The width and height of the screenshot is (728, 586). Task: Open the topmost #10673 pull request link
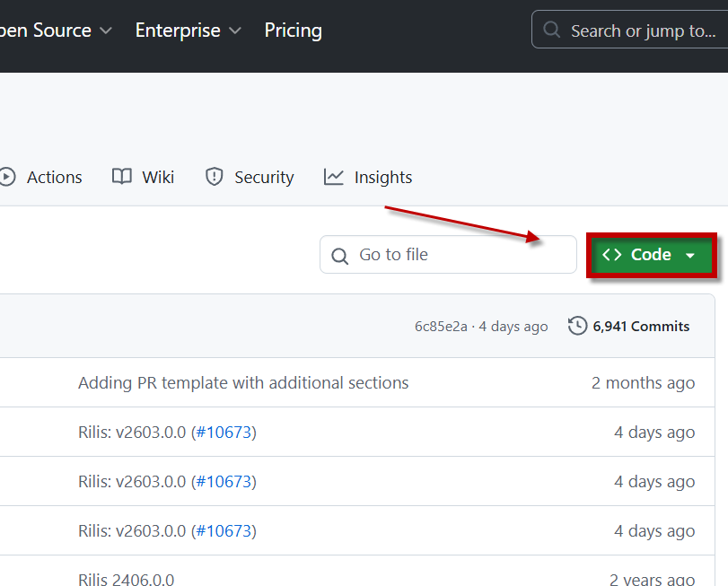(x=225, y=432)
